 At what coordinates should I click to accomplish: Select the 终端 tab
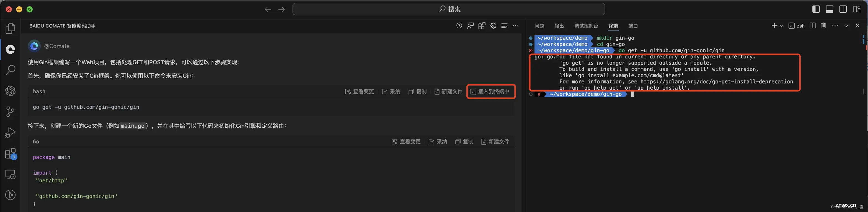point(613,26)
